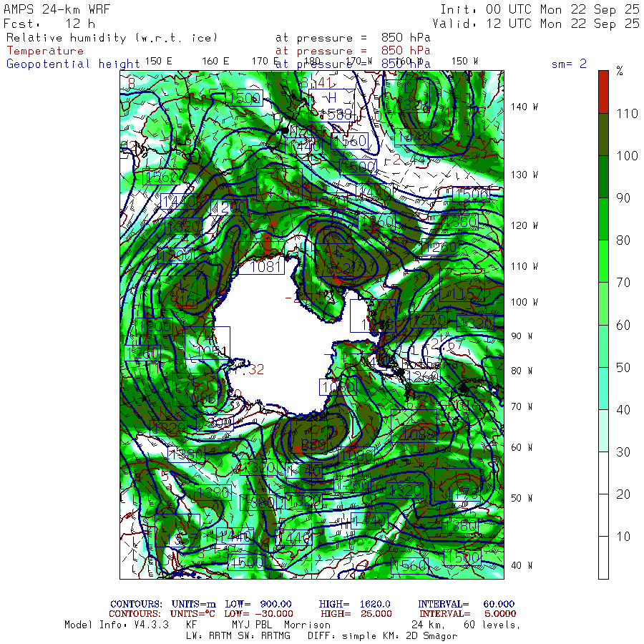This screenshot has height=644, width=644.
Task: Select the "120 W" longitude label
Action: tap(525, 225)
